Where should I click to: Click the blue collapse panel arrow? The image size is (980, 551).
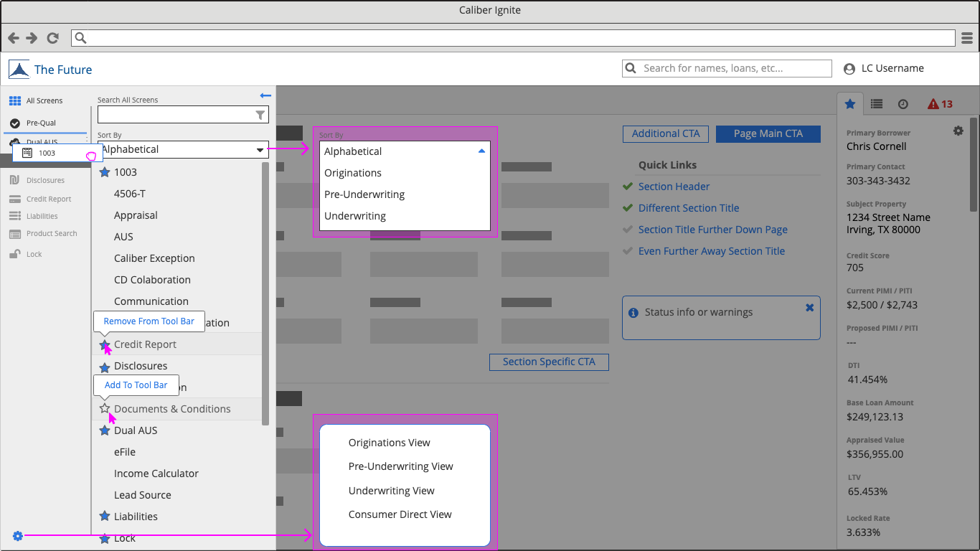(265, 95)
